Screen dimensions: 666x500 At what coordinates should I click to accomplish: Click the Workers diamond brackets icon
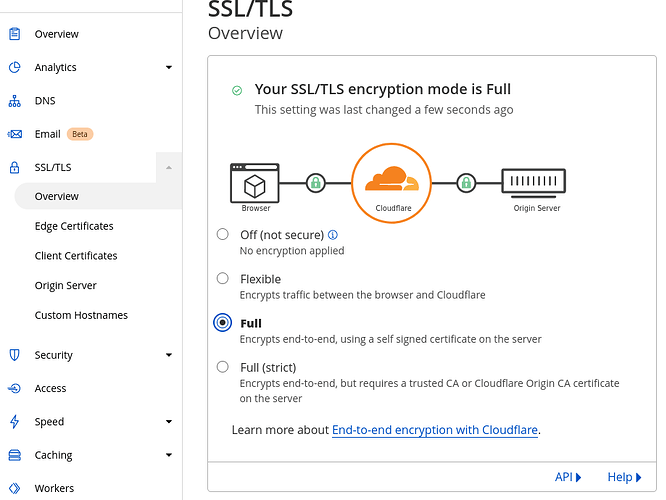[14, 488]
